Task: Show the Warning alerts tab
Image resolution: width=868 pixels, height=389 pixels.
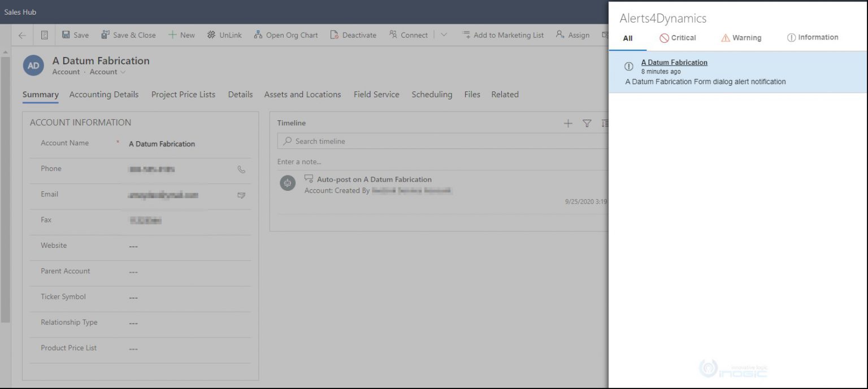Action: (x=741, y=38)
